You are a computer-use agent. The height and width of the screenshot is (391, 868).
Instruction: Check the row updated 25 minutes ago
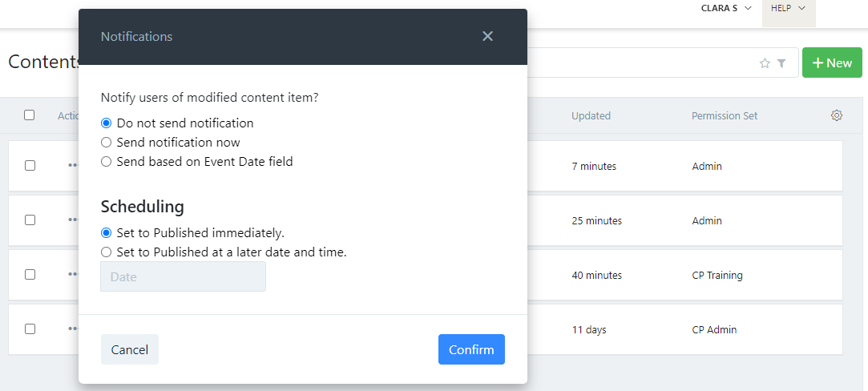click(x=30, y=220)
